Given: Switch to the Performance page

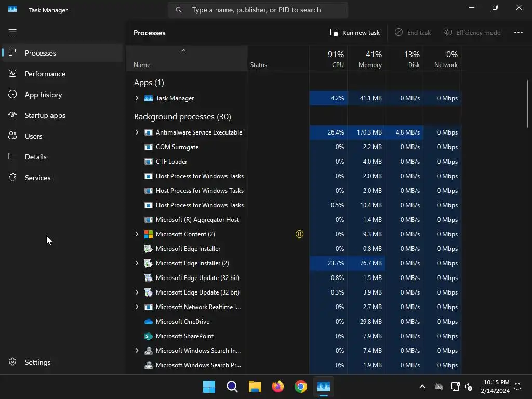Looking at the screenshot, I should 62,74.
